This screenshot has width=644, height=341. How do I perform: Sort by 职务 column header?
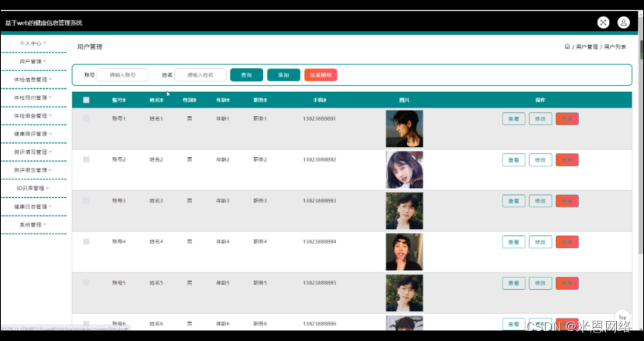pyautogui.click(x=260, y=100)
